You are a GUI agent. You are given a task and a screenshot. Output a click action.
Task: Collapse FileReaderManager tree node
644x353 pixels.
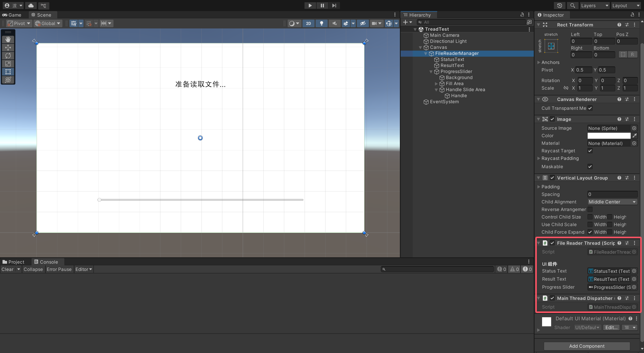(x=426, y=53)
